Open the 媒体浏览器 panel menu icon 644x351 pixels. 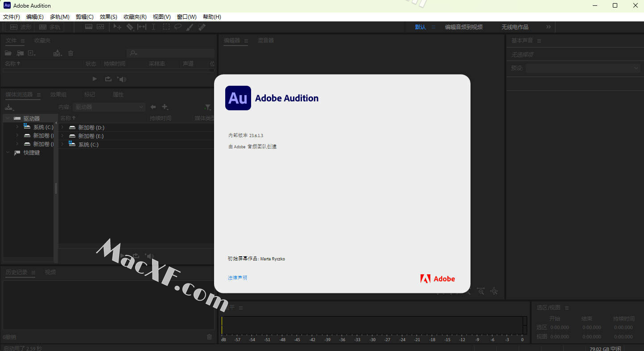coord(39,95)
